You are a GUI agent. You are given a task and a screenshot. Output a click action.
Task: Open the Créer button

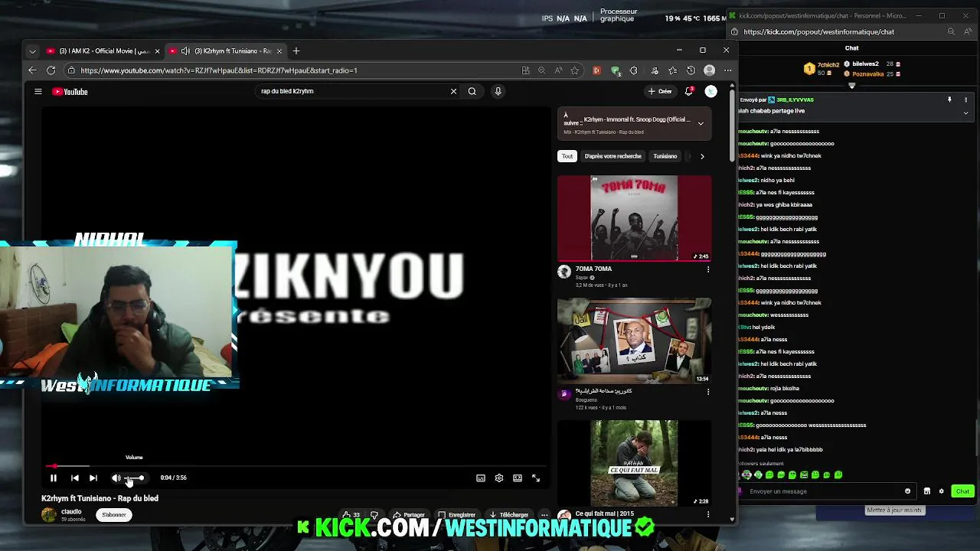pos(660,91)
